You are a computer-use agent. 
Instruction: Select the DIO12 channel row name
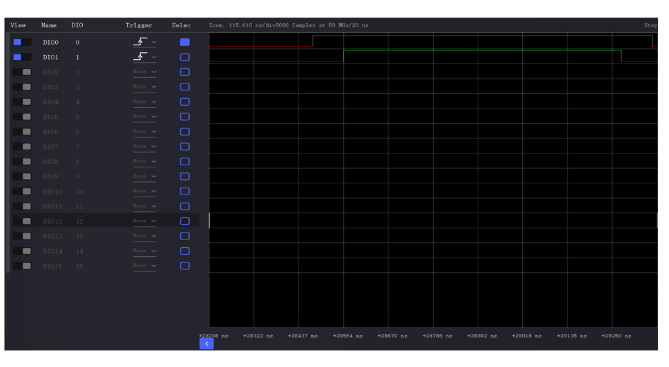pyautogui.click(x=52, y=221)
